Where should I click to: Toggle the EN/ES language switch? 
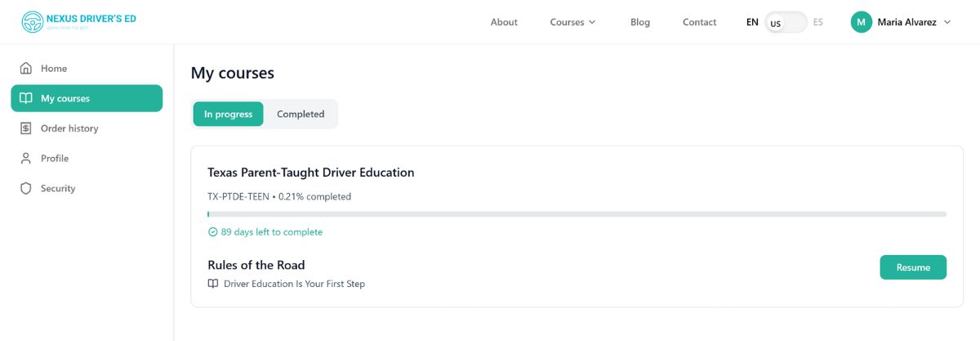(x=786, y=22)
